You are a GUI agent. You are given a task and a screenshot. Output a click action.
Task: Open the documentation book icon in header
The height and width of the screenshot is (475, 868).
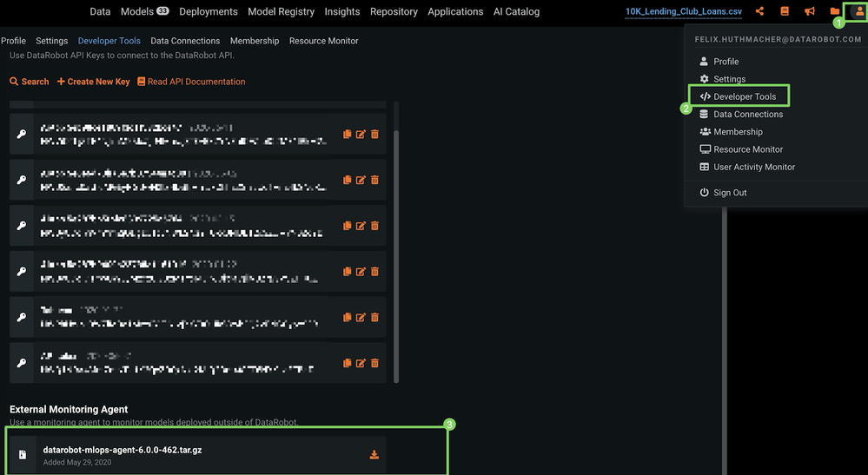coord(785,11)
